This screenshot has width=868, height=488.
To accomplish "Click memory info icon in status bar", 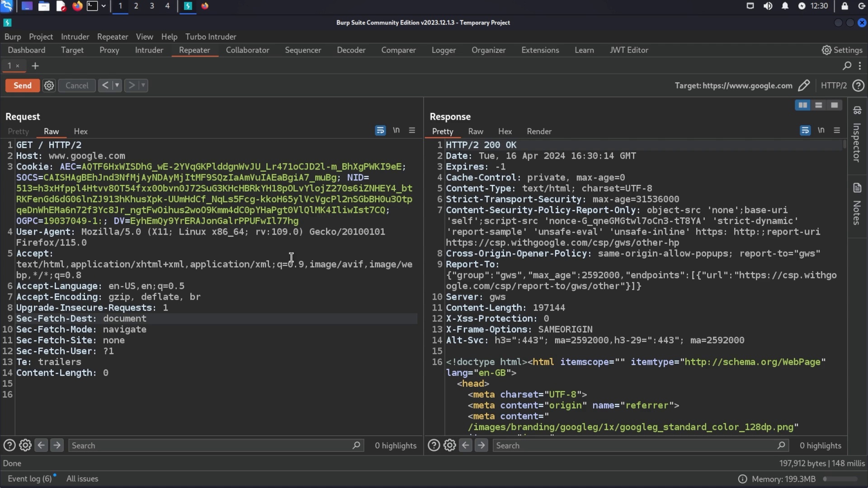I will click(x=742, y=479).
